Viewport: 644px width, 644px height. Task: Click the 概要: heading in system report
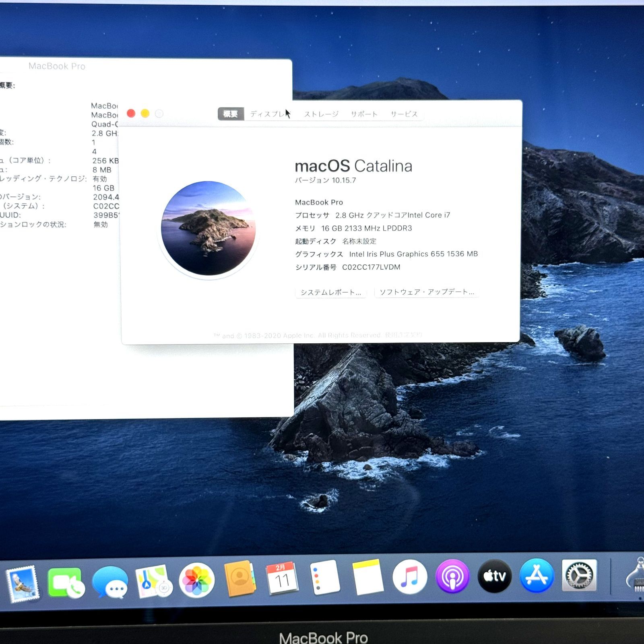click(7, 85)
